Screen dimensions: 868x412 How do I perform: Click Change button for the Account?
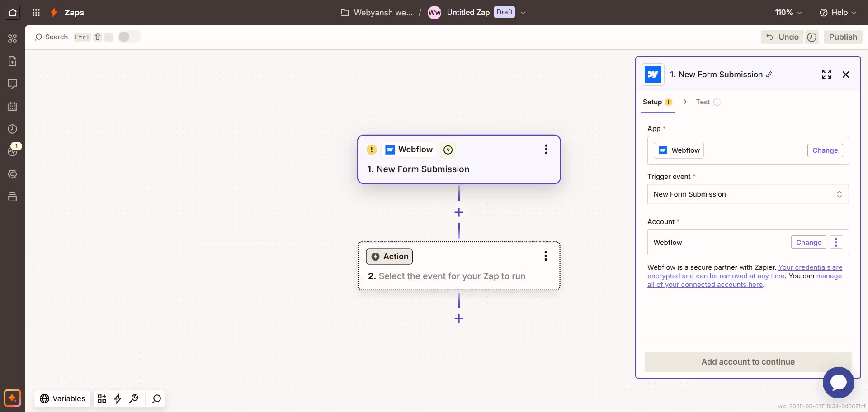[x=808, y=243]
